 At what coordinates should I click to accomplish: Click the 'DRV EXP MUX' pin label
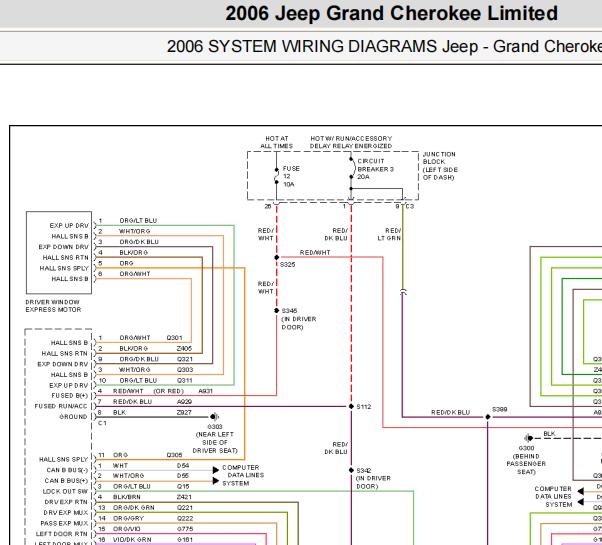pyautogui.click(x=66, y=513)
